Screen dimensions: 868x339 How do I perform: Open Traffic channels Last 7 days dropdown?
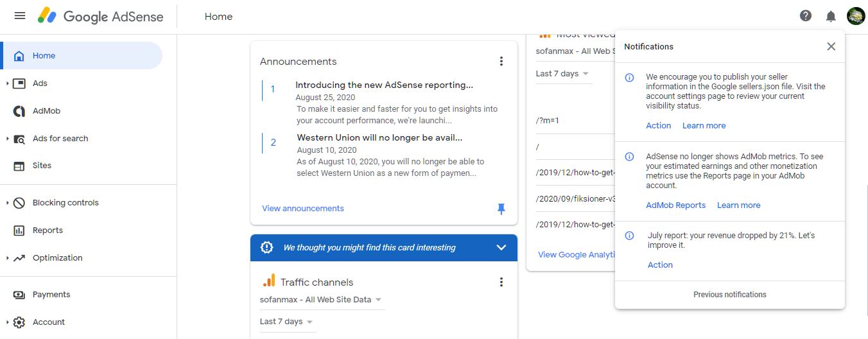click(x=288, y=322)
